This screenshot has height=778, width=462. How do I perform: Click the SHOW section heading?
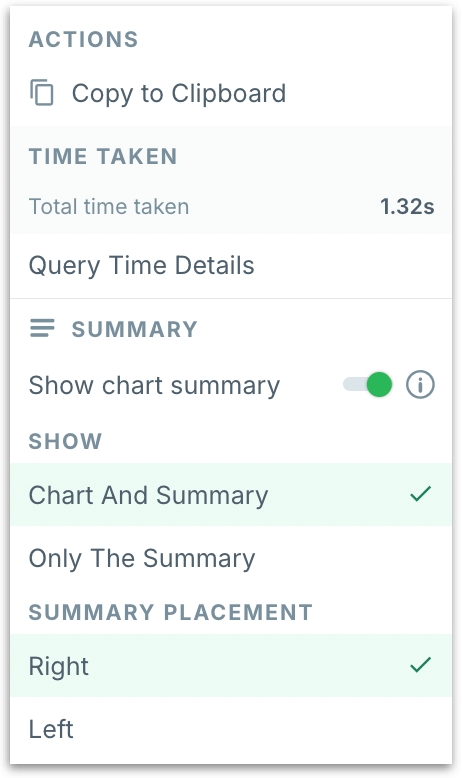click(66, 441)
